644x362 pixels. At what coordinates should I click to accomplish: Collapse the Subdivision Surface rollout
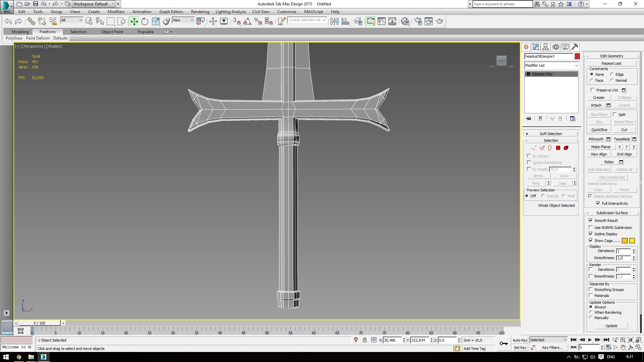click(x=612, y=213)
